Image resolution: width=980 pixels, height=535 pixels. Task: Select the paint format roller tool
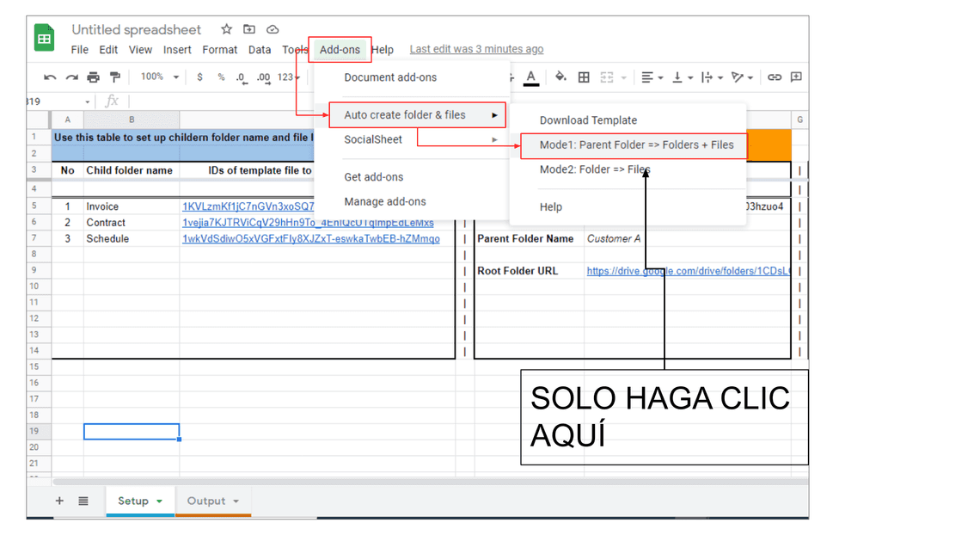[114, 77]
